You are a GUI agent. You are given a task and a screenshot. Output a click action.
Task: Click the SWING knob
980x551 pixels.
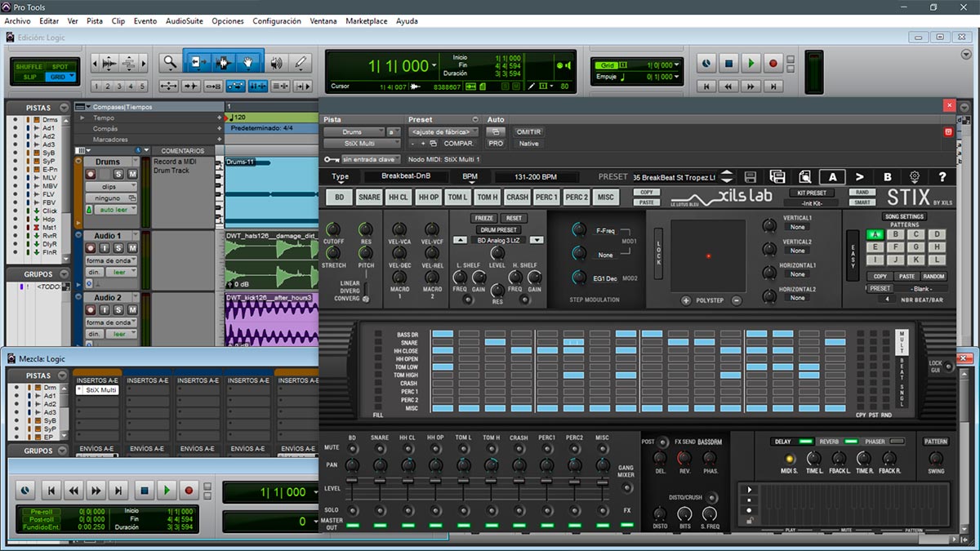935,458
